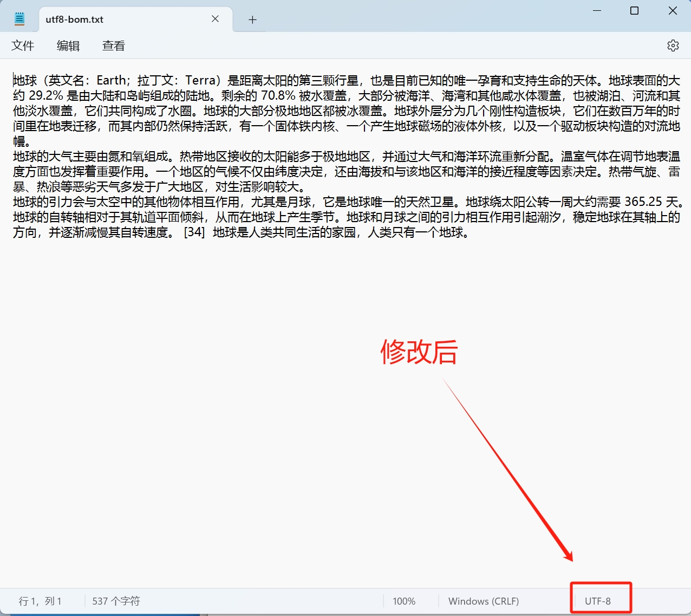Open Notepad settings with the gear icon
This screenshot has width=691, height=616.
click(673, 46)
